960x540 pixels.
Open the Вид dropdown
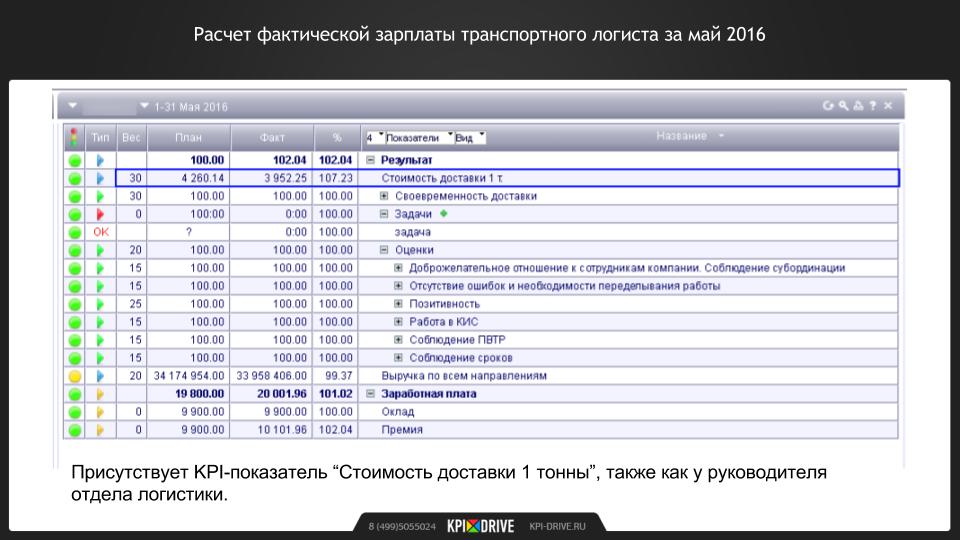pyautogui.click(x=470, y=138)
